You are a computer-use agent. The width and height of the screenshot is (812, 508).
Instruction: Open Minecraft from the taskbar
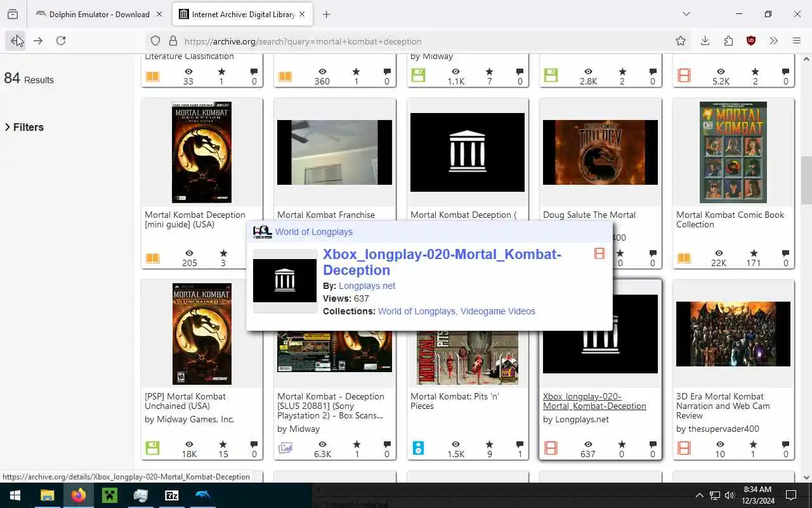pos(110,495)
